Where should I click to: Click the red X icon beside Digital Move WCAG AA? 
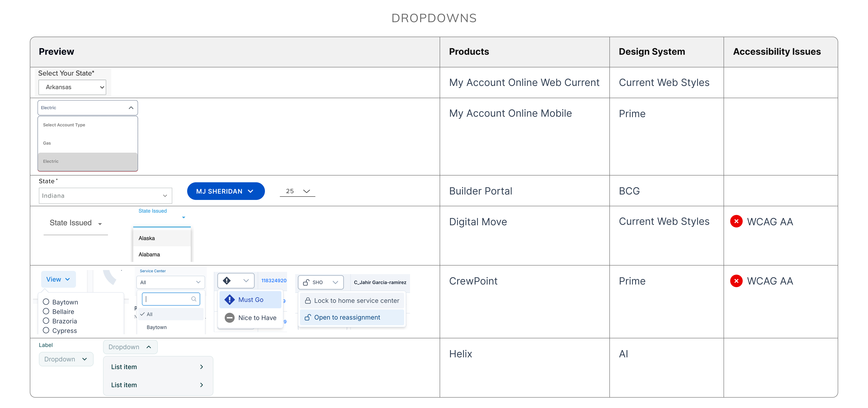coord(736,221)
